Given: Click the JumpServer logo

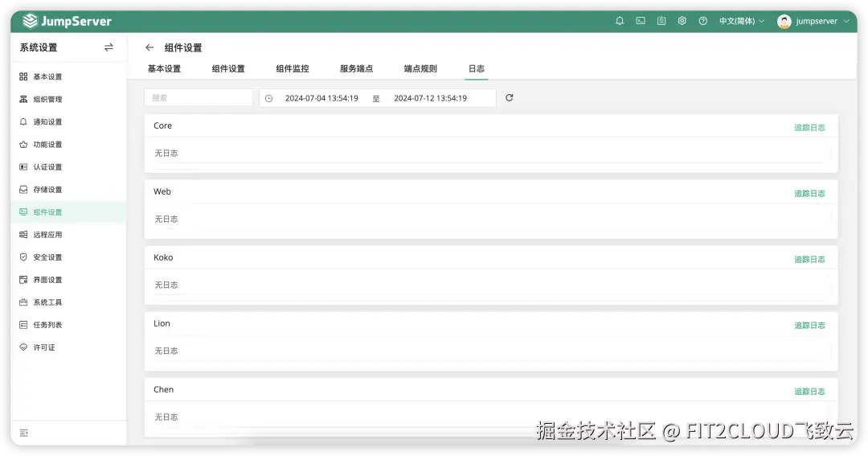Looking at the screenshot, I should [x=67, y=21].
